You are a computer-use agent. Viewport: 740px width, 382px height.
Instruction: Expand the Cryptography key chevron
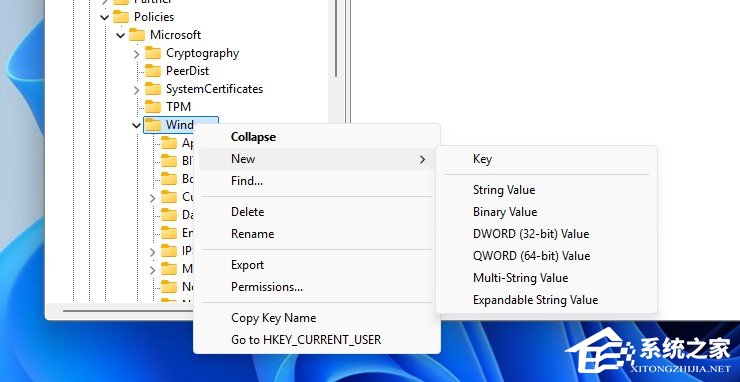tap(136, 53)
